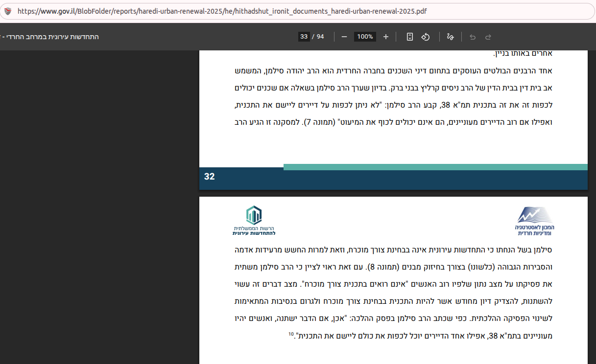The image size is (596, 364).
Task: Click the line starting אב בית דין בבית הדין
Action: click(x=394, y=88)
